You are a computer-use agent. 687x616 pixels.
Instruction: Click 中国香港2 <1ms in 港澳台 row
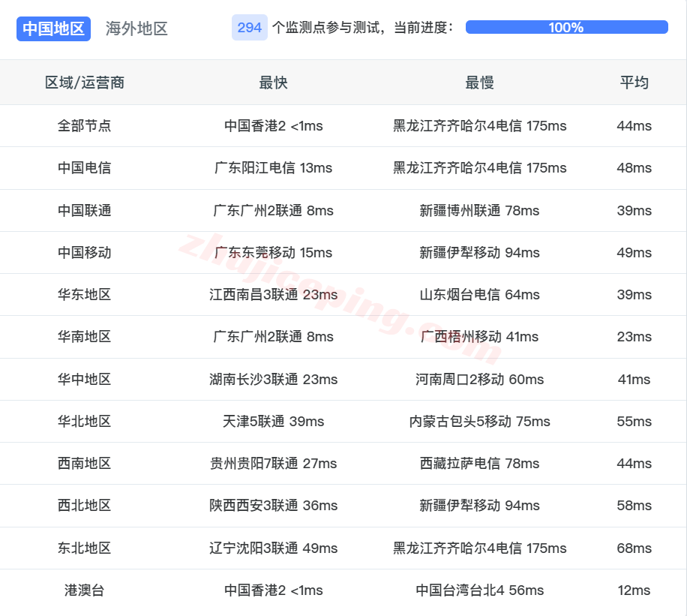(274, 590)
